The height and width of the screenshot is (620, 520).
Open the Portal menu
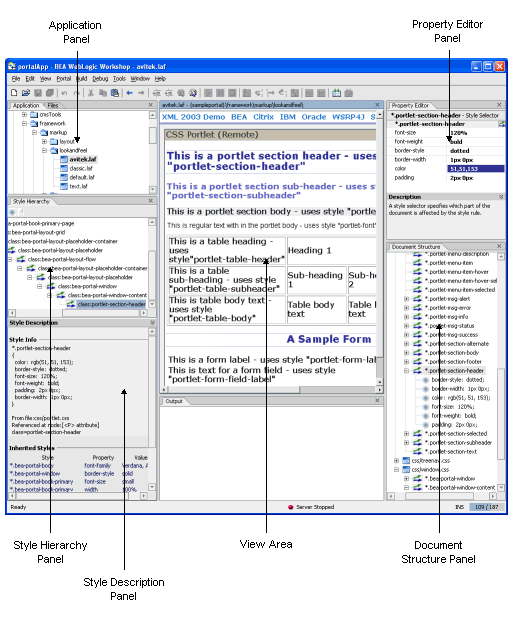tap(64, 79)
